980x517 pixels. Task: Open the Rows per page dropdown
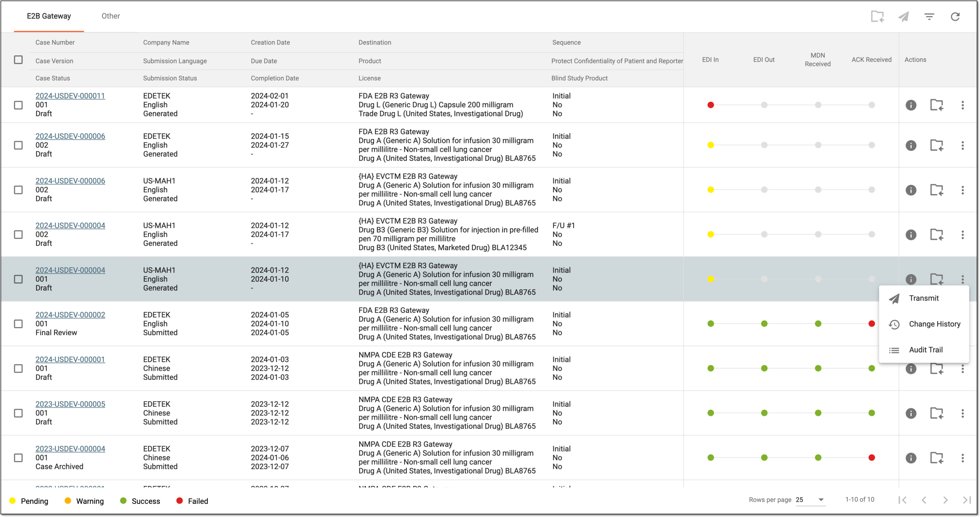(x=810, y=500)
